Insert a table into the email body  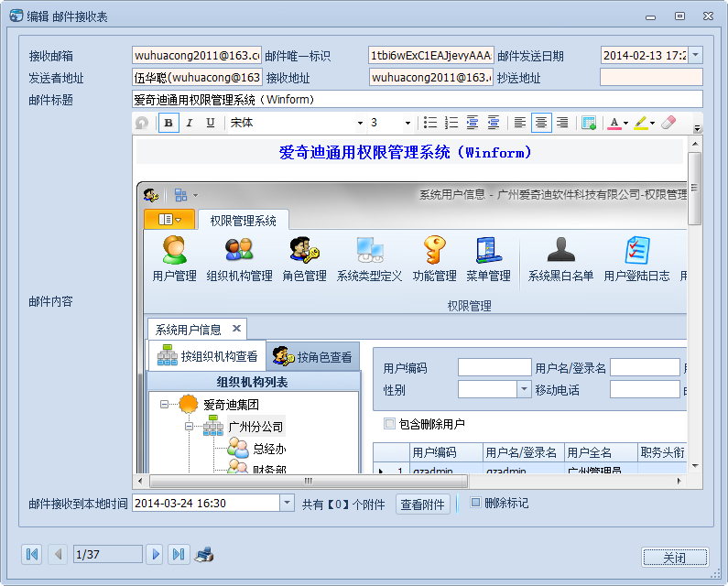tap(589, 123)
